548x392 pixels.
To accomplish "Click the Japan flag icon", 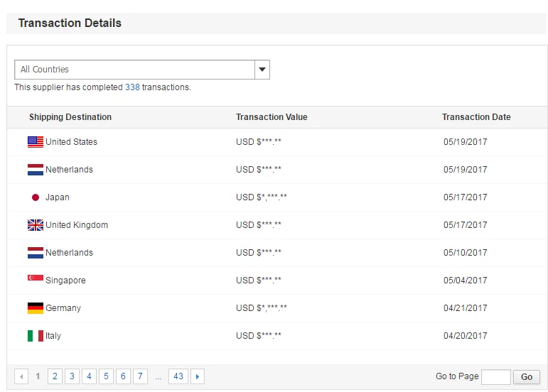I will pyautogui.click(x=36, y=197).
